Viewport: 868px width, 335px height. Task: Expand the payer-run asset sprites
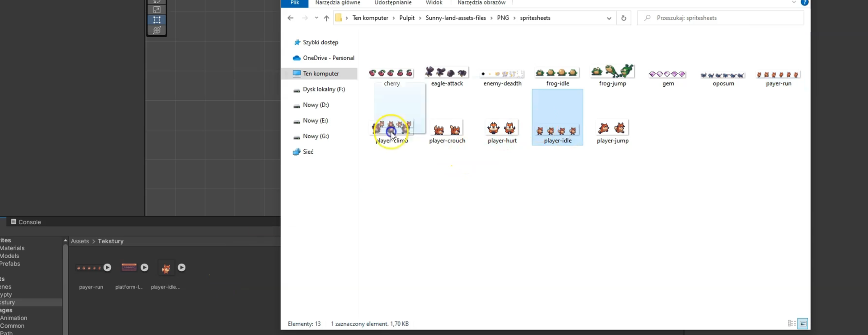click(x=107, y=268)
